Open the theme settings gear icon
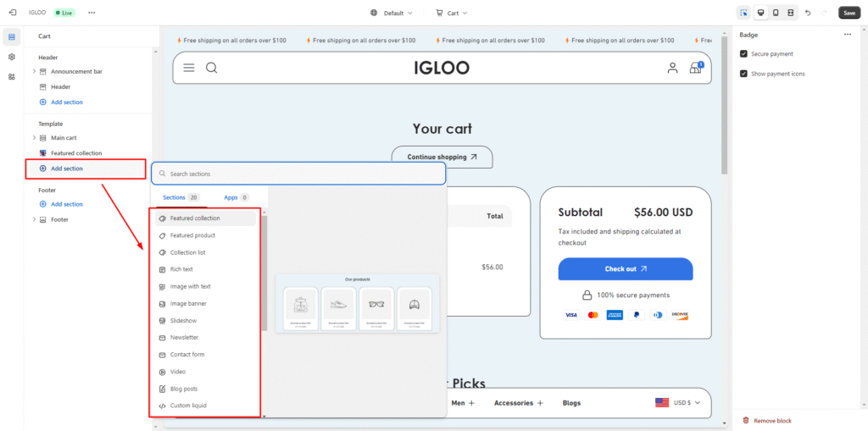 [12, 57]
